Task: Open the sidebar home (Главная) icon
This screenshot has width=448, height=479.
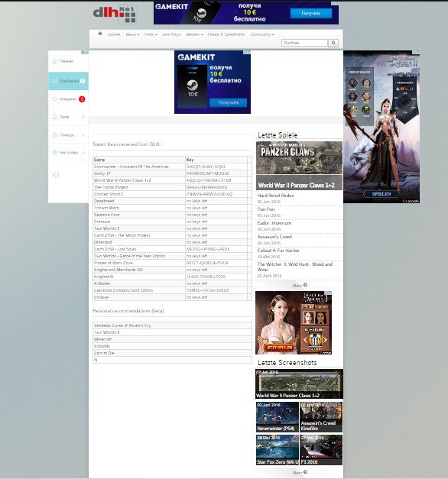Action: click(55, 61)
